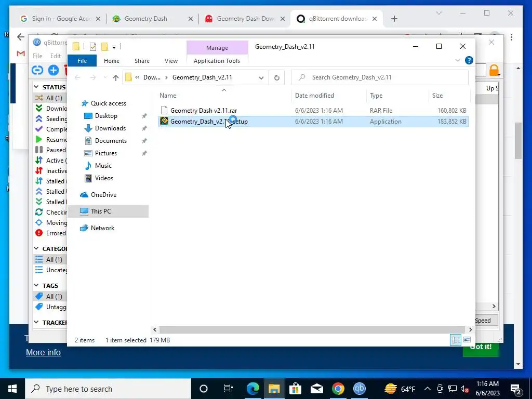Click the file list horizontal scrollbar

point(312,329)
